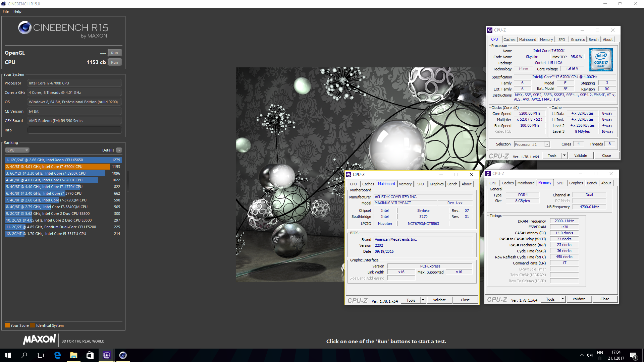Expand ranking Details arrow
Image resolution: width=644 pixels, height=362 pixels.
(x=119, y=150)
